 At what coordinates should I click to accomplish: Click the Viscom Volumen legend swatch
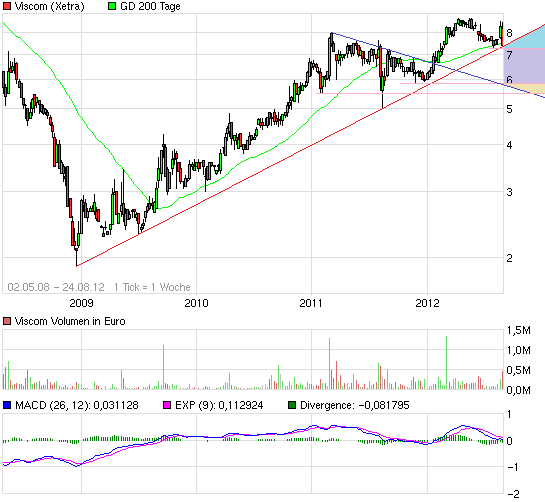7,321
